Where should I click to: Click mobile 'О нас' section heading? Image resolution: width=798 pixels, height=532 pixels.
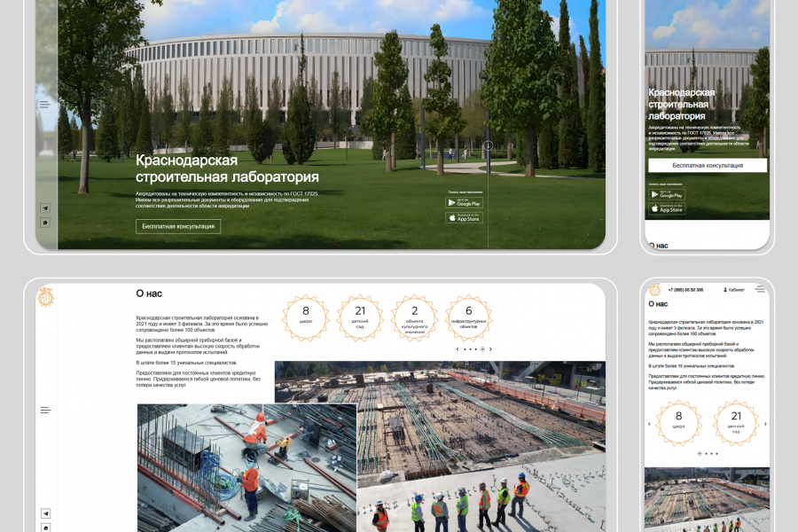coord(658,304)
